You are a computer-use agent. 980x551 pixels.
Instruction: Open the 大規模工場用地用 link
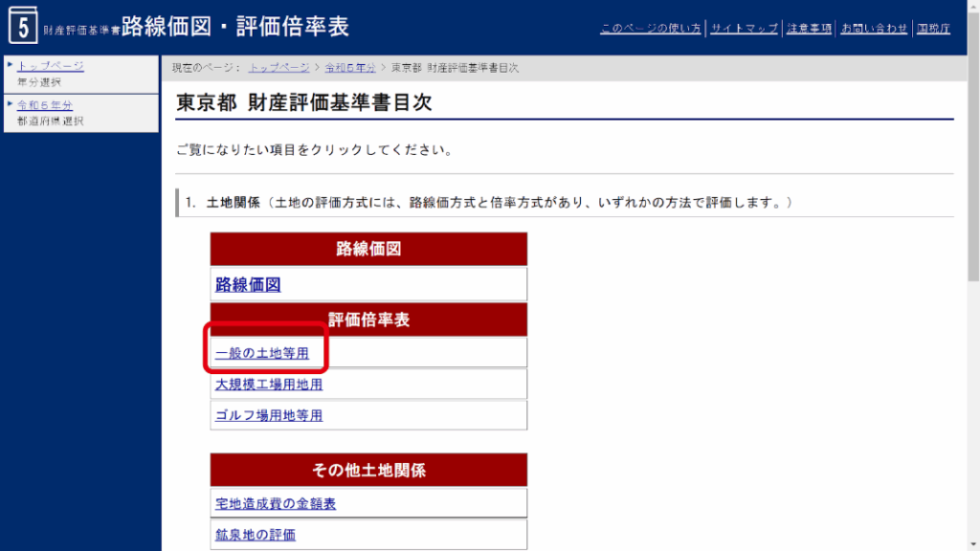[x=269, y=385]
